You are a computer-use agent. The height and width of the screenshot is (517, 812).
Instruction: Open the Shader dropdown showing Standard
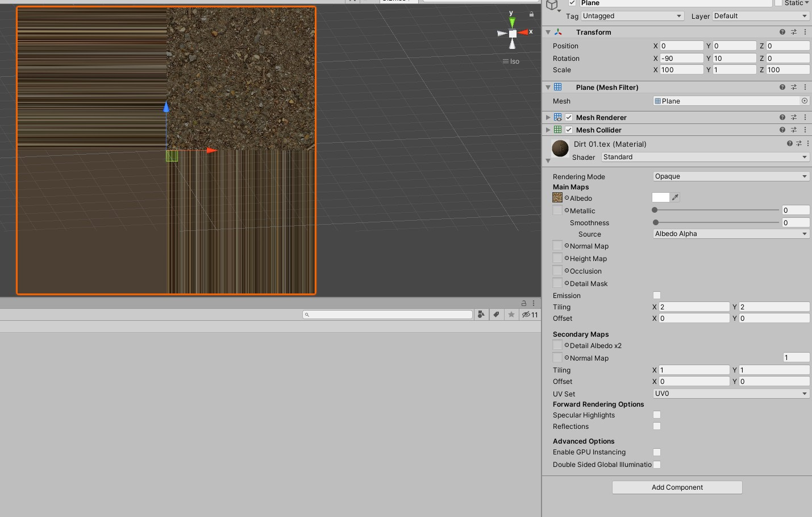(705, 157)
